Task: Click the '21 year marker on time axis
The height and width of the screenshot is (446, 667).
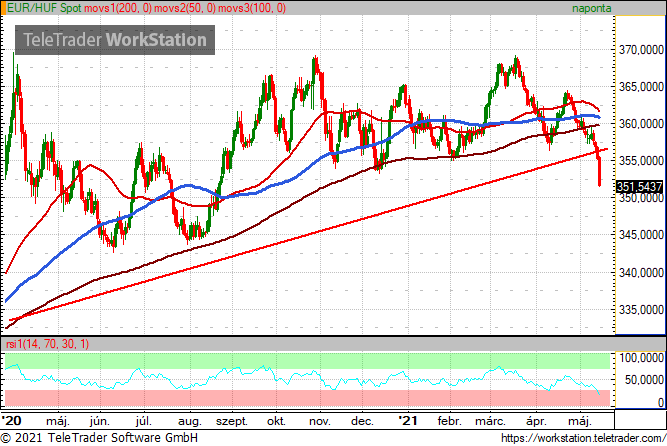Action: coord(408,421)
